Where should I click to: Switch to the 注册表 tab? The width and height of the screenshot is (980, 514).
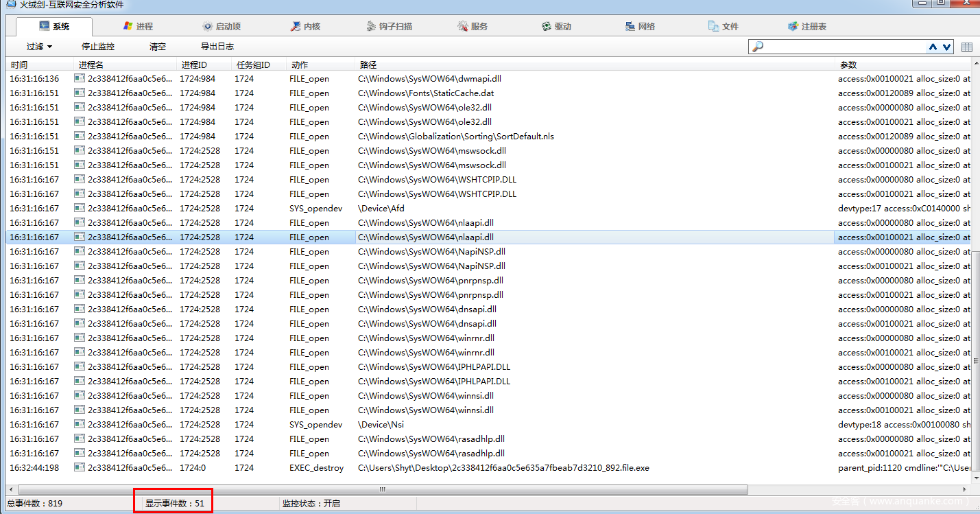806,27
